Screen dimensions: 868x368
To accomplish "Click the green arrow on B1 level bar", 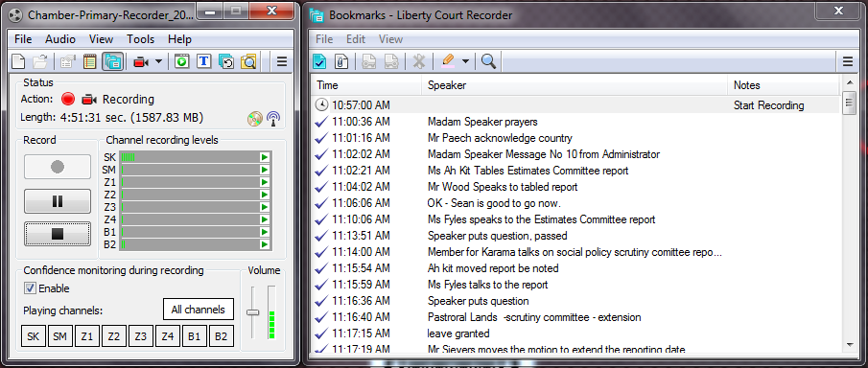I will click(x=265, y=232).
